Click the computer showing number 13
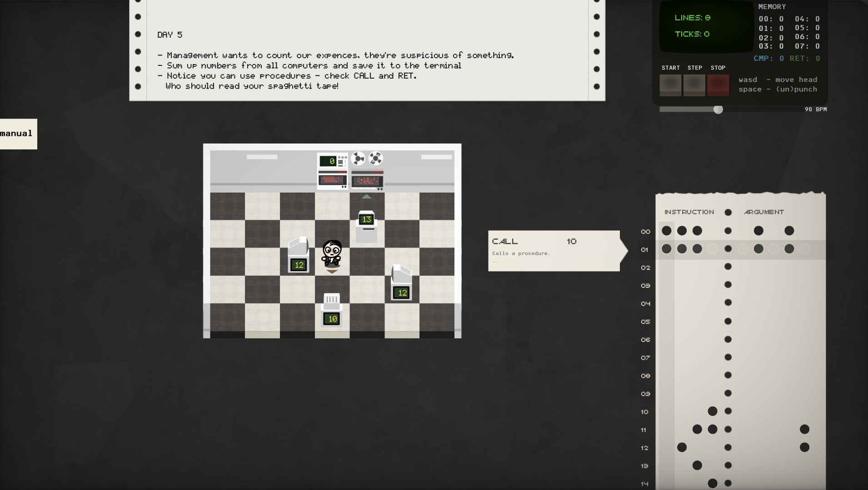The image size is (868, 490). [x=366, y=226]
